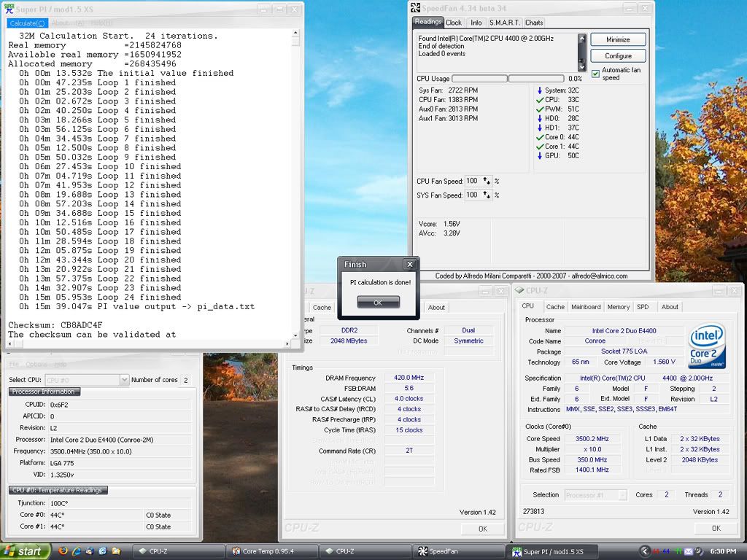Click the SpeedFan Minimize button
747x560 pixels.
[x=618, y=39]
